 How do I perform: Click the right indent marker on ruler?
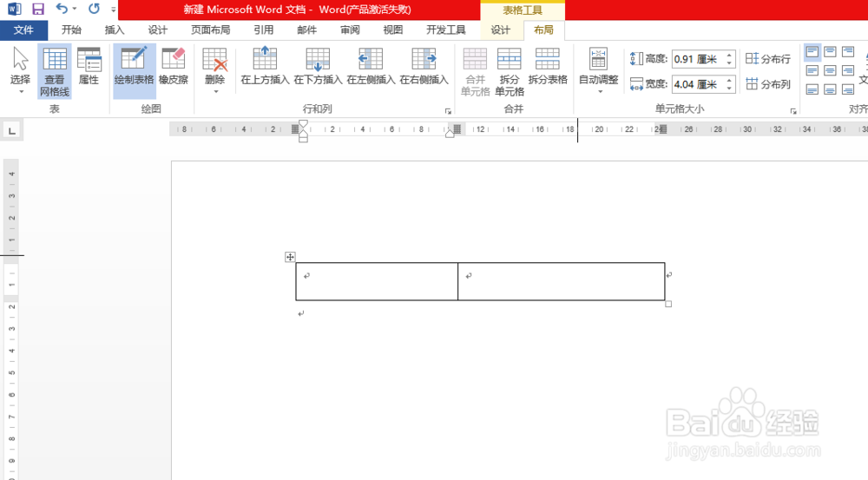[450, 134]
